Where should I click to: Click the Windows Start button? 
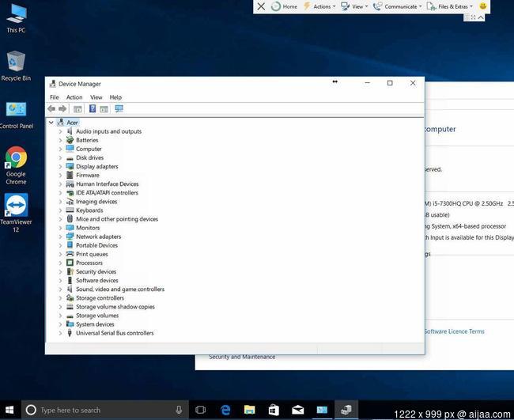point(9,410)
